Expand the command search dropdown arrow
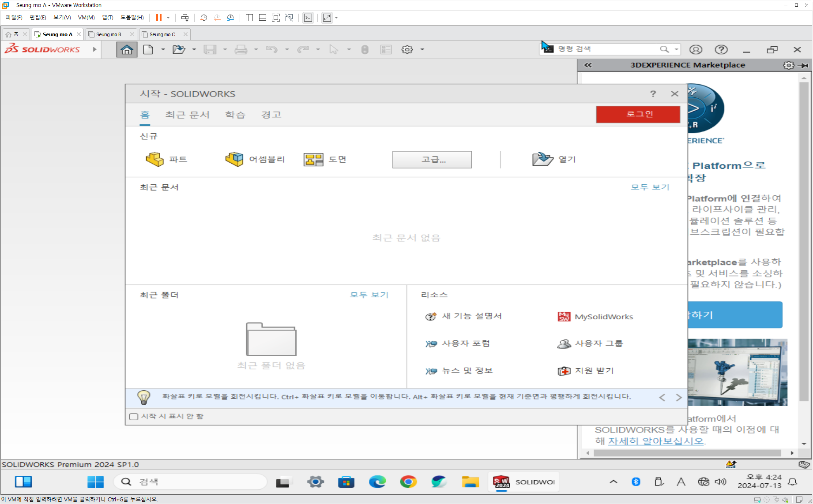This screenshot has width=813, height=504. [x=676, y=49]
